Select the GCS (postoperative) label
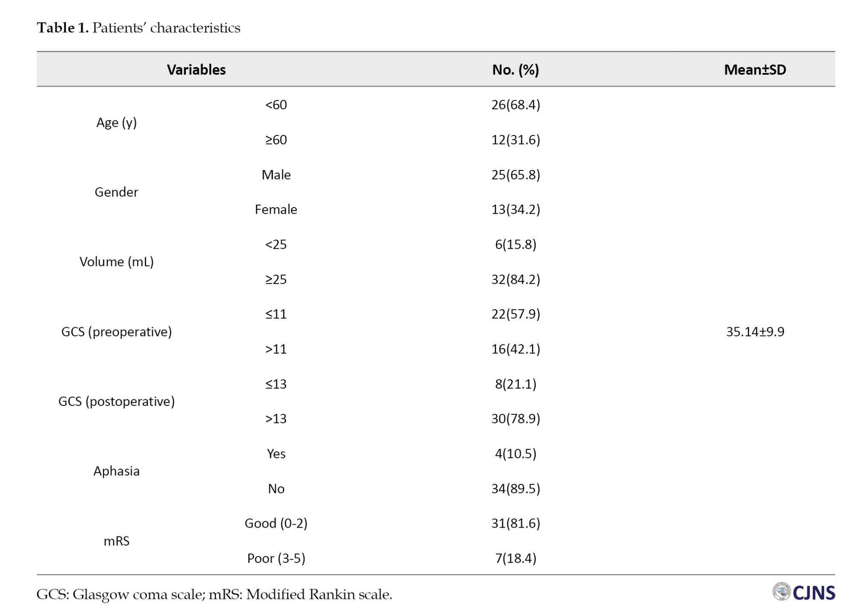This screenshot has width=855, height=616. coord(116,402)
